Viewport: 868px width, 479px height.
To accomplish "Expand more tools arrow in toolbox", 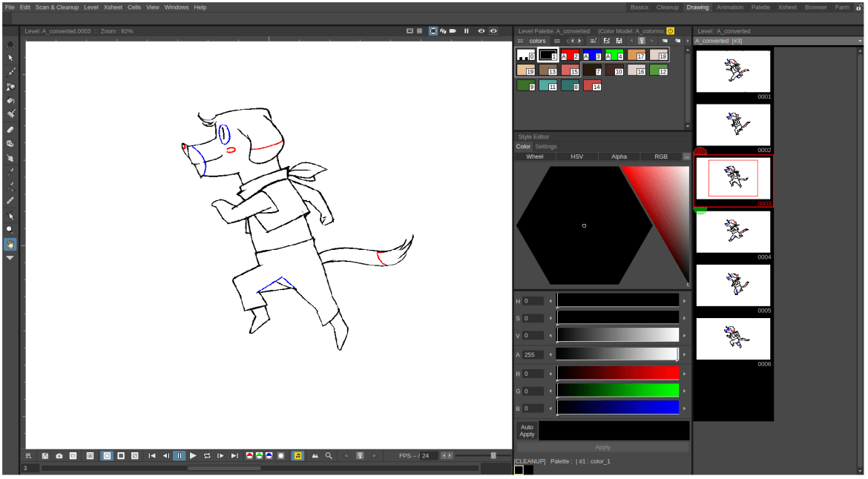I will (x=10, y=258).
